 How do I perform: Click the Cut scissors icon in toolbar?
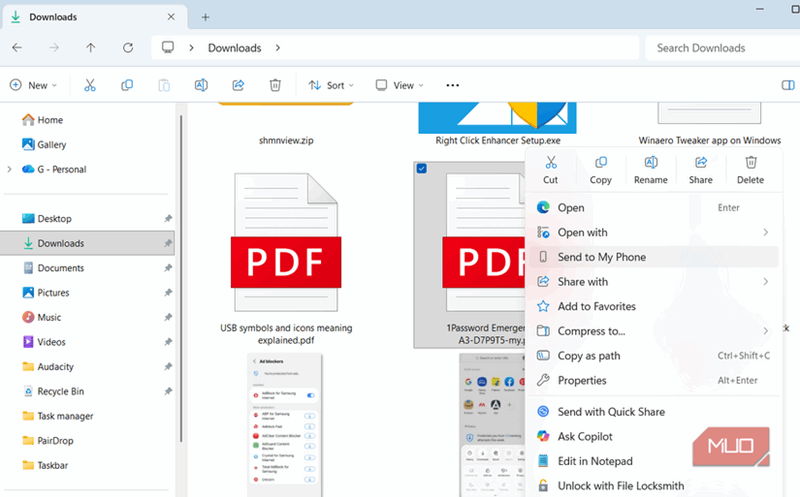pos(89,86)
